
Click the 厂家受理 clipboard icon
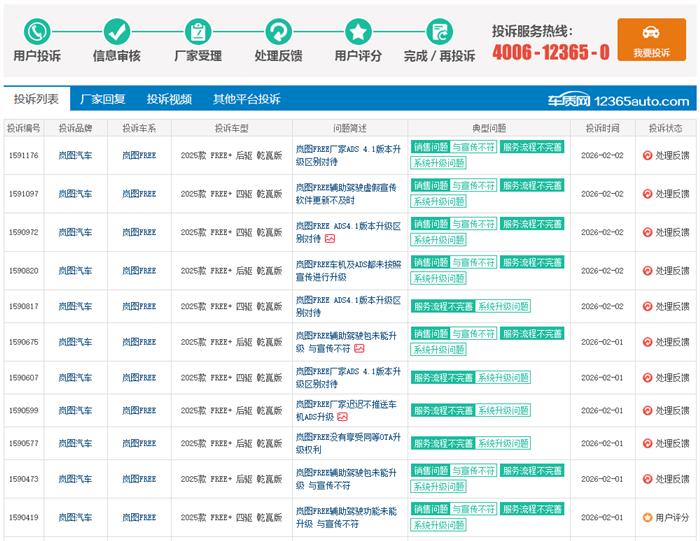tap(198, 31)
